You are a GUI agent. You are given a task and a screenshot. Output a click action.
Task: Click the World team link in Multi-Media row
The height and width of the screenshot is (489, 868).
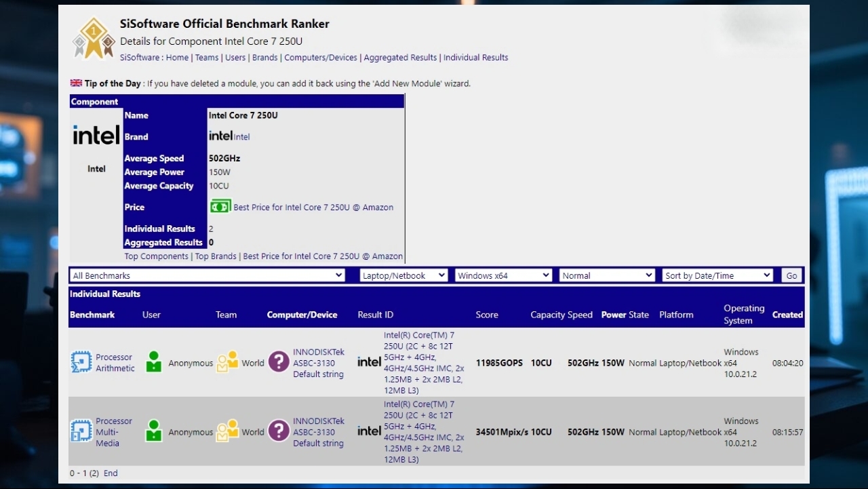[x=253, y=432]
